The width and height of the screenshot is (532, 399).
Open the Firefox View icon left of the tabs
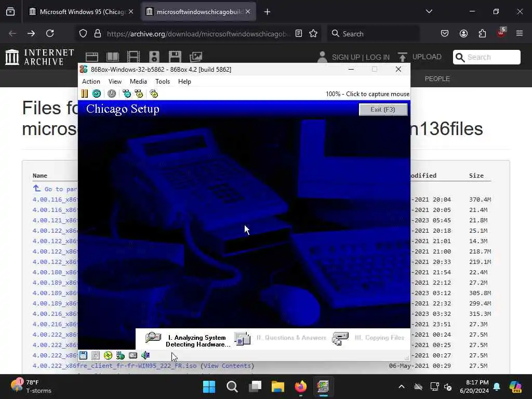pyautogui.click(x=10, y=11)
